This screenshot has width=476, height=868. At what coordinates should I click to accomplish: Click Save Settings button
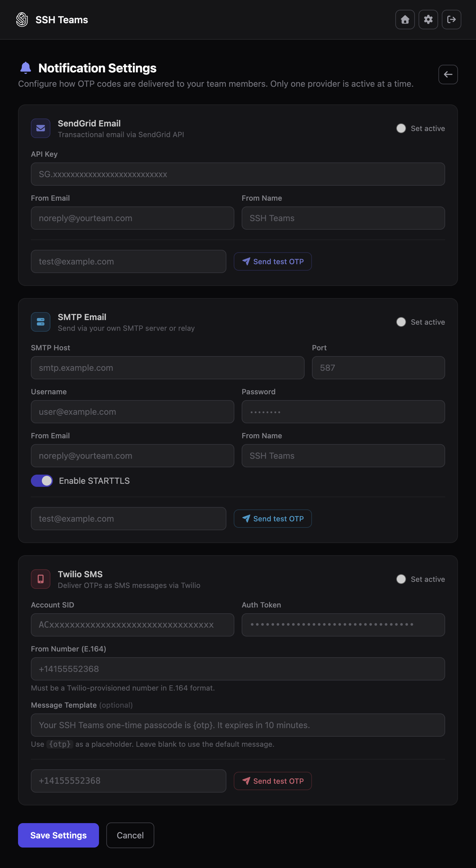[58, 835]
